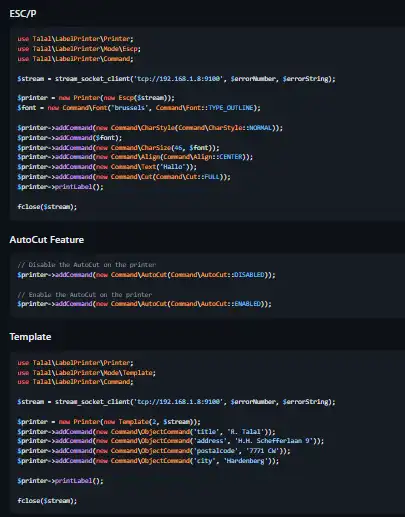This screenshot has width=405, height=517.
Task: Select the $font line with 'brussels'
Action: point(139,108)
